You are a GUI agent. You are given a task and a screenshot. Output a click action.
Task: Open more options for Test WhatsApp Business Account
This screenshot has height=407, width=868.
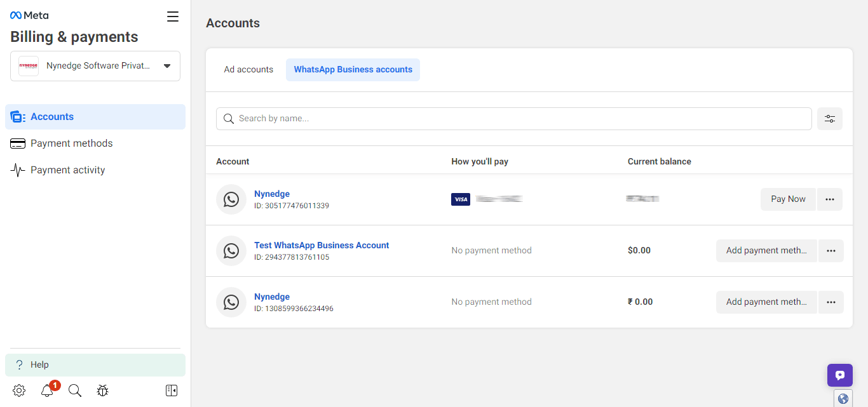[831, 251]
